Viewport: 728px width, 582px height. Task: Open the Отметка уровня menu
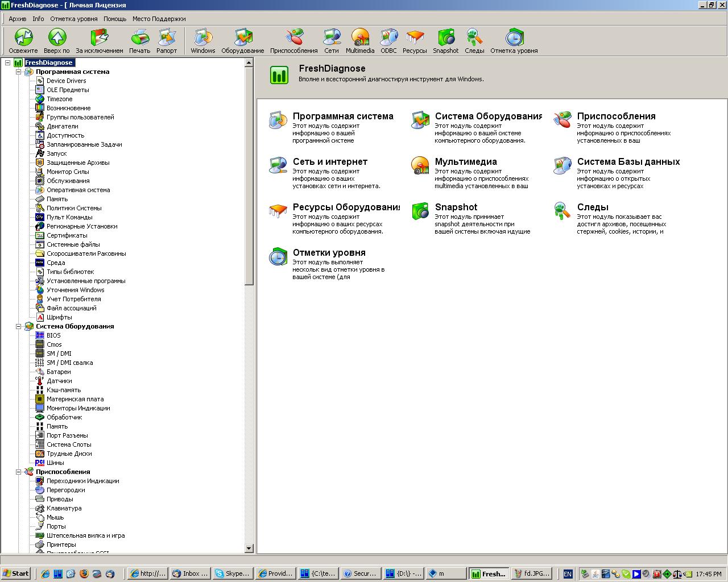74,19
